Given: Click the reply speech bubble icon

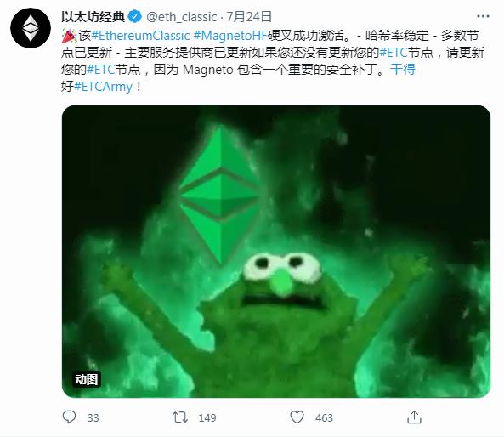Looking at the screenshot, I should coord(69,417).
